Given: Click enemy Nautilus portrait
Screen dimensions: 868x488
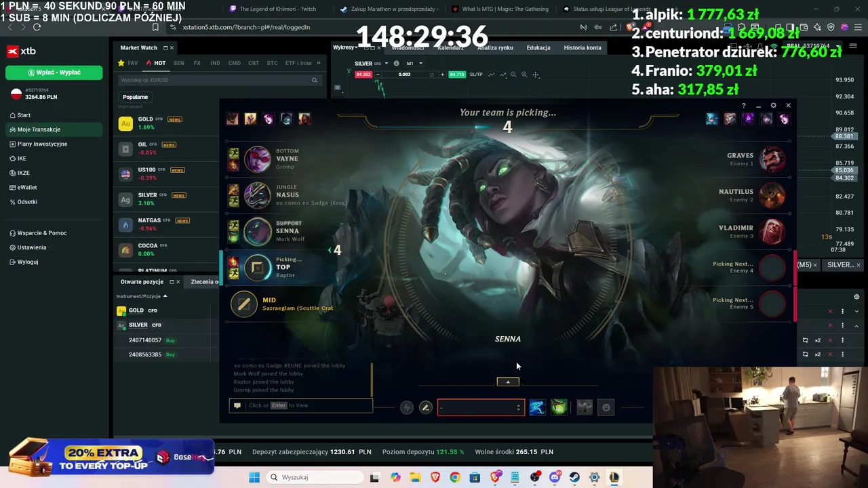Looking at the screenshot, I should click(772, 195).
